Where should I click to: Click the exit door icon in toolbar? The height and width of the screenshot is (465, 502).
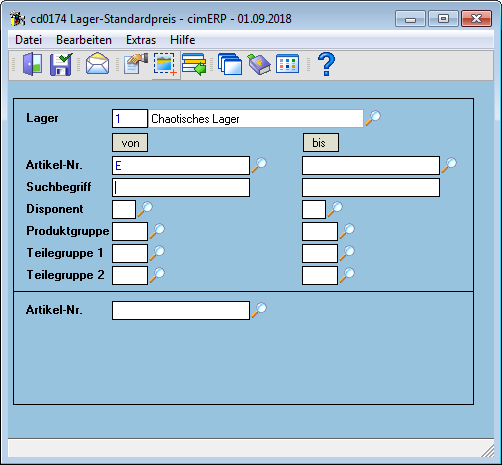point(32,64)
